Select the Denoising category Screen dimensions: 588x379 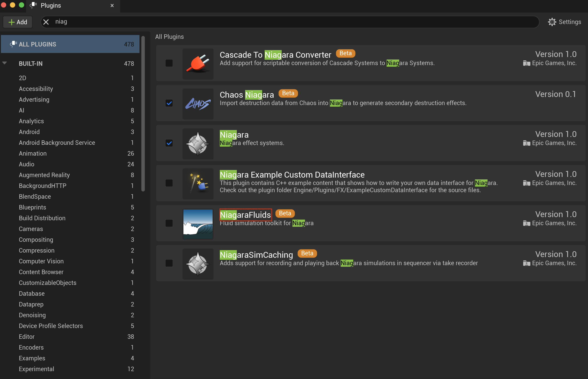(x=70, y=315)
